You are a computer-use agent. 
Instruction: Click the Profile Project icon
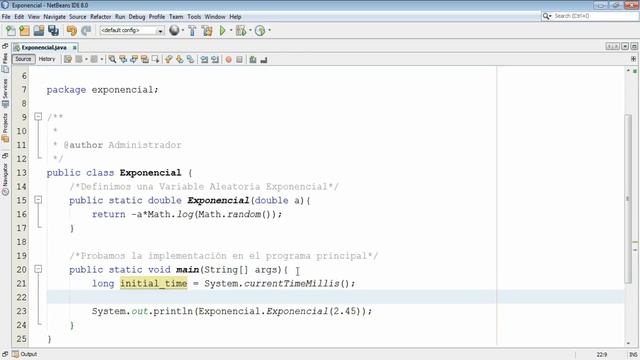tap(260, 31)
